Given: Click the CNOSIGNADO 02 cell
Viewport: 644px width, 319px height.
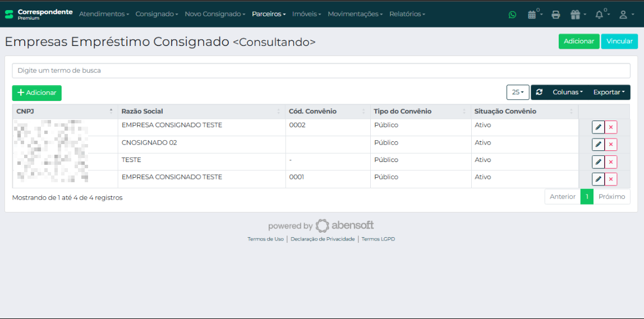Looking at the screenshot, I should click(201, 145).
